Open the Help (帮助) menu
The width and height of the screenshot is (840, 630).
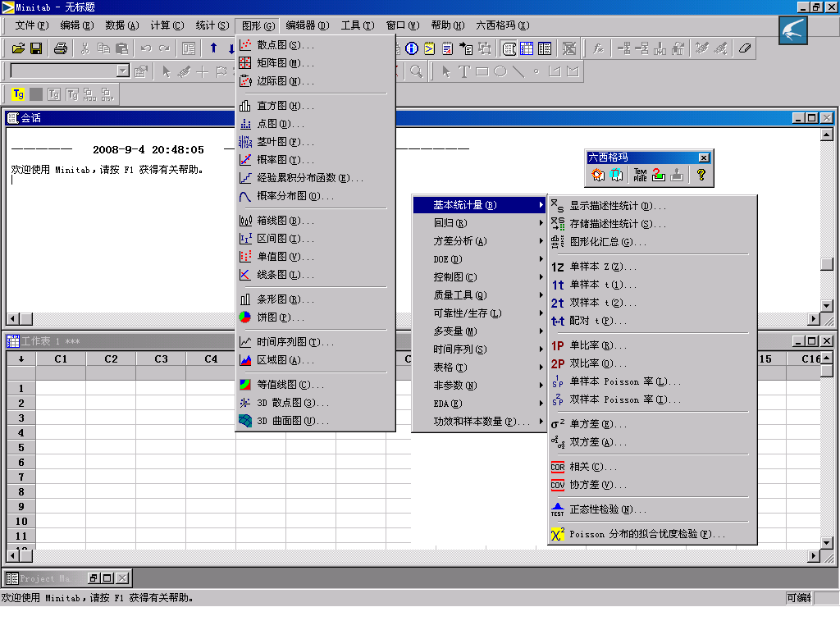pyautogui.click(x=448, y=25)
